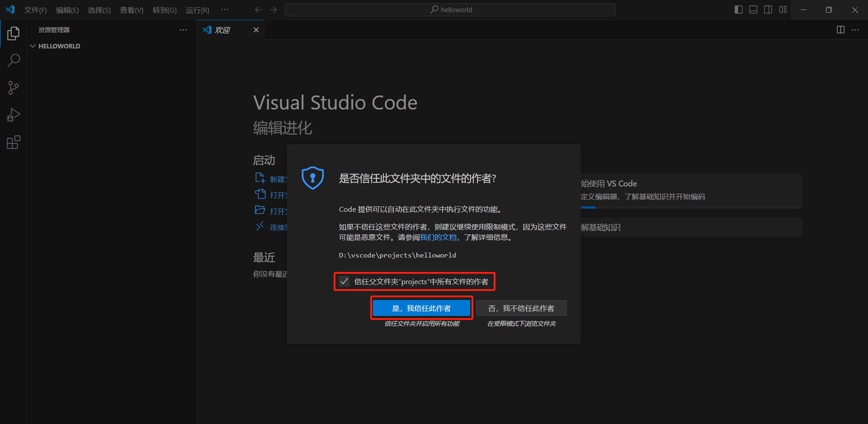Minimize the VS Code window
This screenshot has height=424, width=868.
(x=803, y=10)
